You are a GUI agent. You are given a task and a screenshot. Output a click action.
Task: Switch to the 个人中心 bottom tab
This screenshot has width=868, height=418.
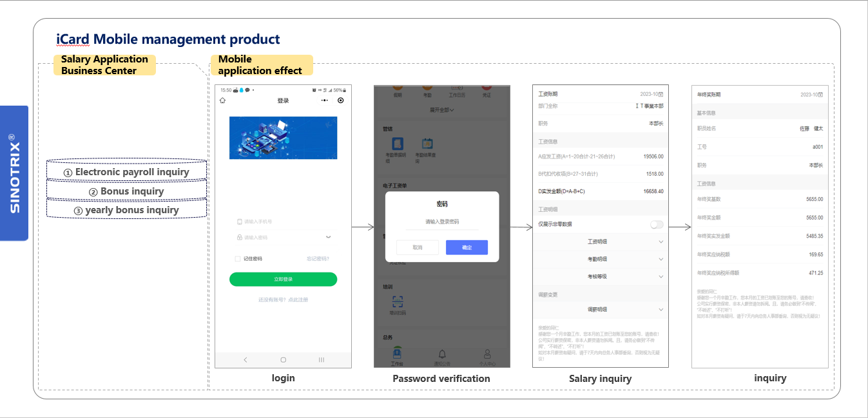pyautogui.click(x=487, y=357)
